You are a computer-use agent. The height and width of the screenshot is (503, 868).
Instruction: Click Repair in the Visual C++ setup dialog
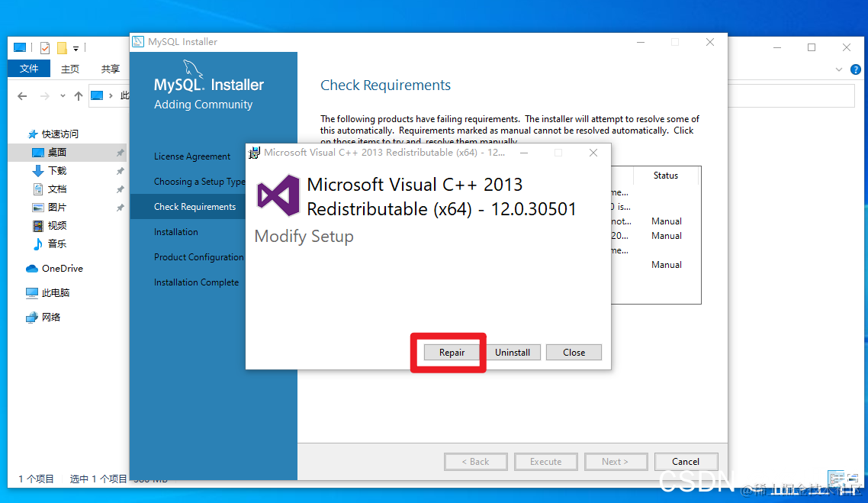tap(452, 353)
